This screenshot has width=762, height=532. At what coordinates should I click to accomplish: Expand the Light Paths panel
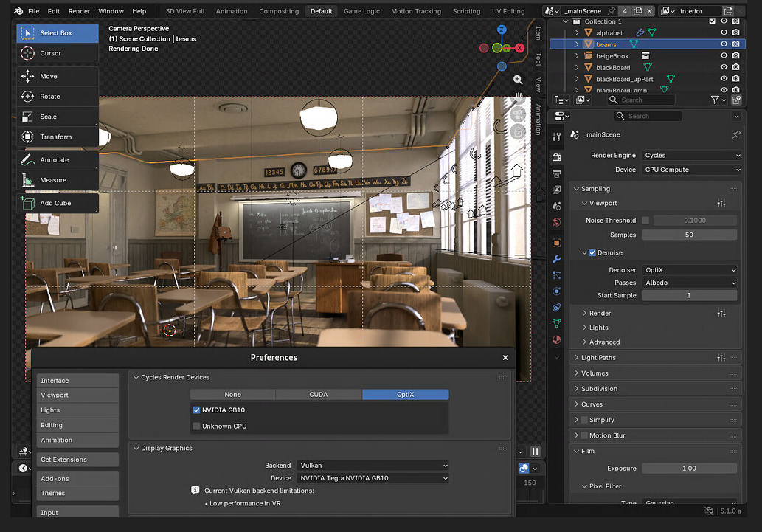(598, 358)
